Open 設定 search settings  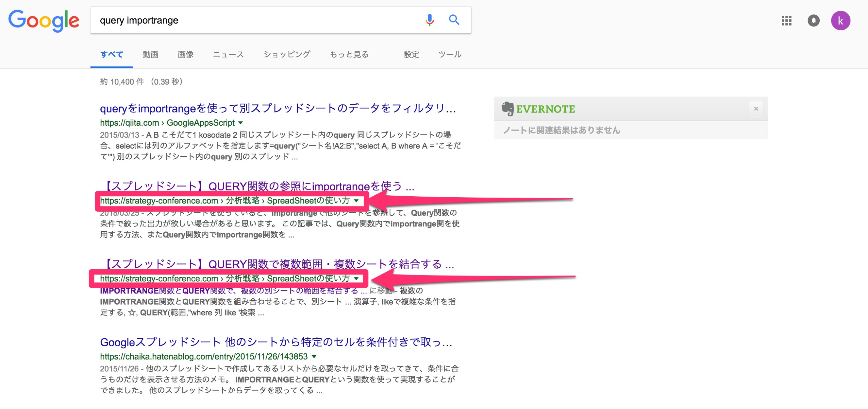[411, 54]
